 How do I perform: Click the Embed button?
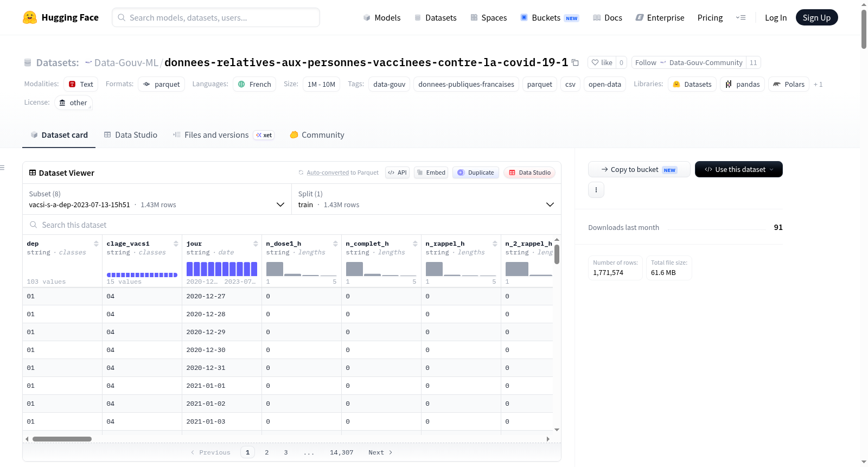pos(431,172)
